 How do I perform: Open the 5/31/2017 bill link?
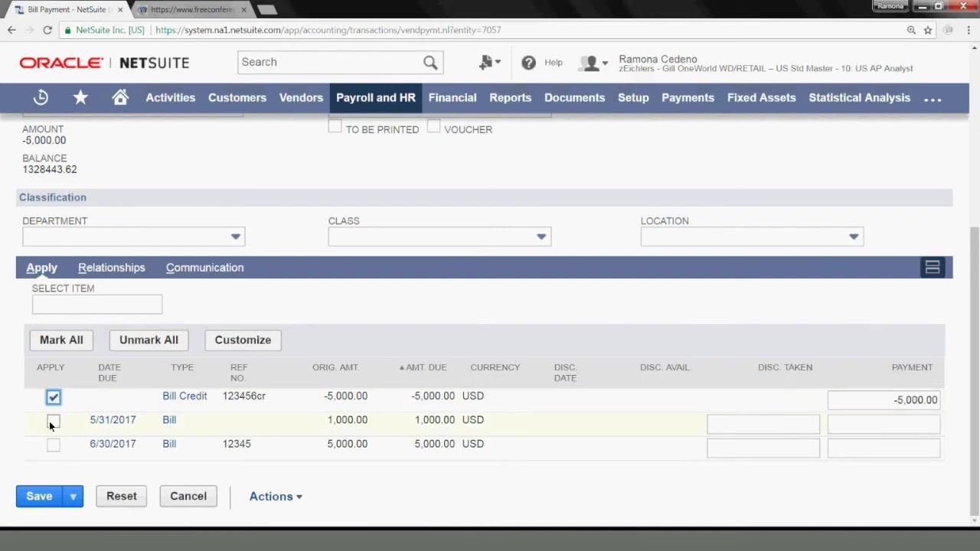click(113, 420)
